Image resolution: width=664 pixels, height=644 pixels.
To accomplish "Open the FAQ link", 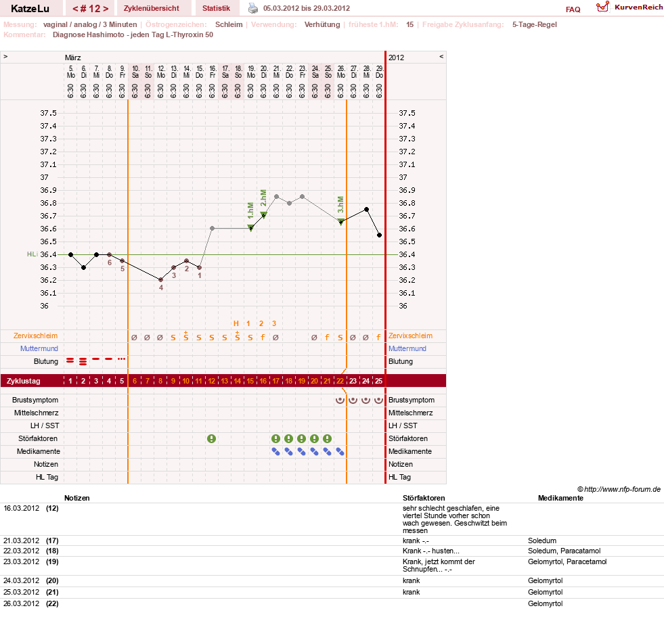I will 573,9.
